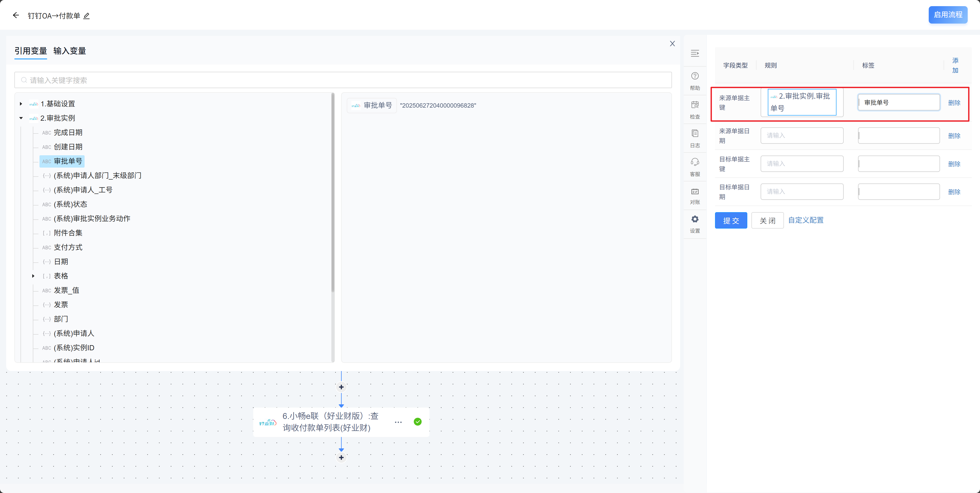This screenshot has width=980, height=493.
Task: Switch to the 输入变量 tab
Action: click(x=70, y=51)
